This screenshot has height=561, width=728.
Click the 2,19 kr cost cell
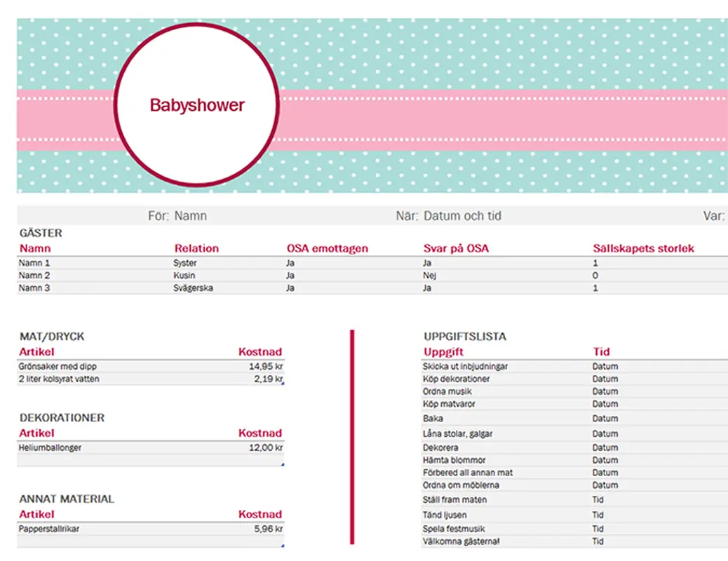click(268, 379)
